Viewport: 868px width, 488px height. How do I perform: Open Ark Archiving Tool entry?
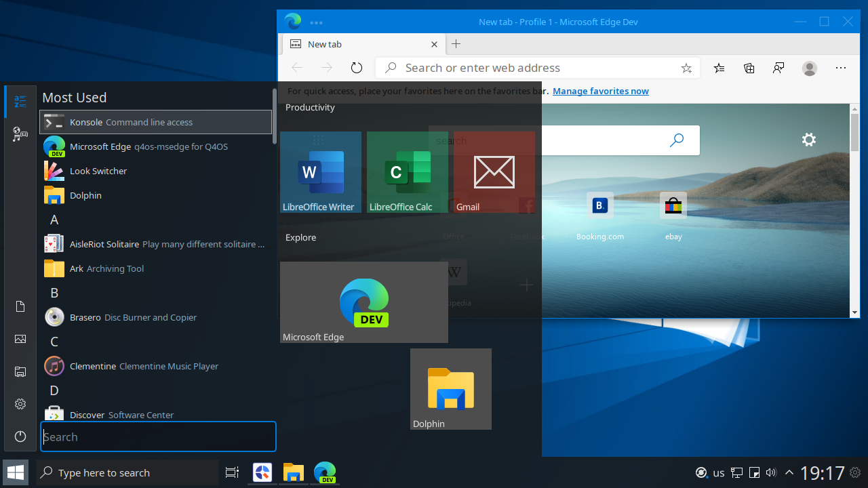pos(156,268)
